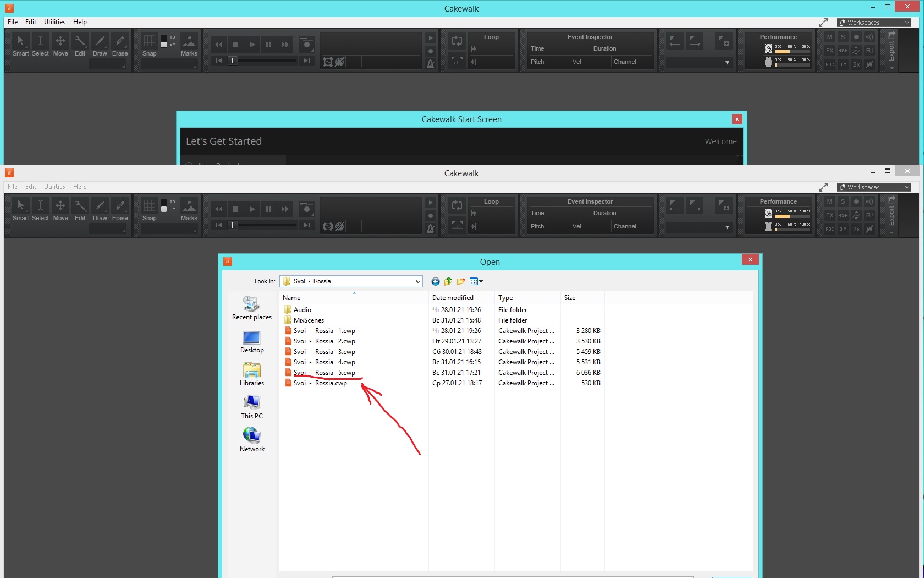This screenshot has height=578, width=924.
Task: Sort files by the Date modified column
Action: (x=462, y=298)
